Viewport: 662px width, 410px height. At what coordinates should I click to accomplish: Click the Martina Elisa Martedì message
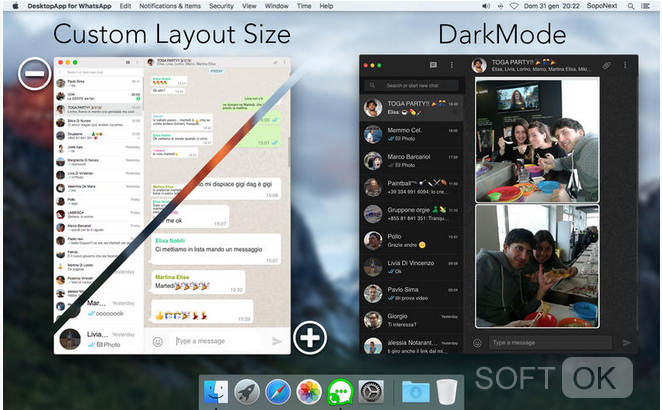(x=198, y=282)
